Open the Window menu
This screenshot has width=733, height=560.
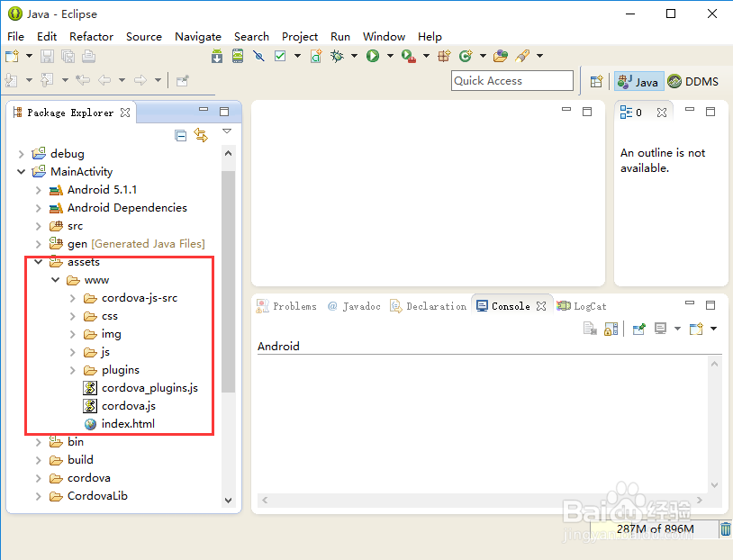click(x=384, y=36)
